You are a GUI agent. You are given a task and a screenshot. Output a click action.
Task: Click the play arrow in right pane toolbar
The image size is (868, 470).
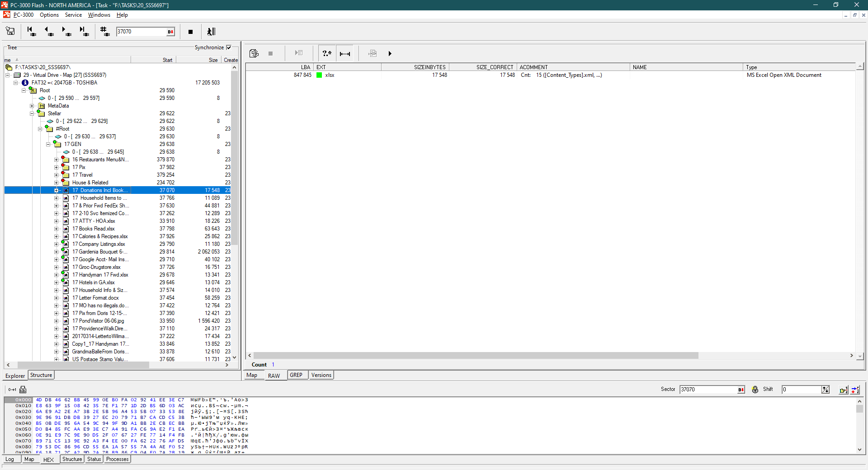coord(390,53)
